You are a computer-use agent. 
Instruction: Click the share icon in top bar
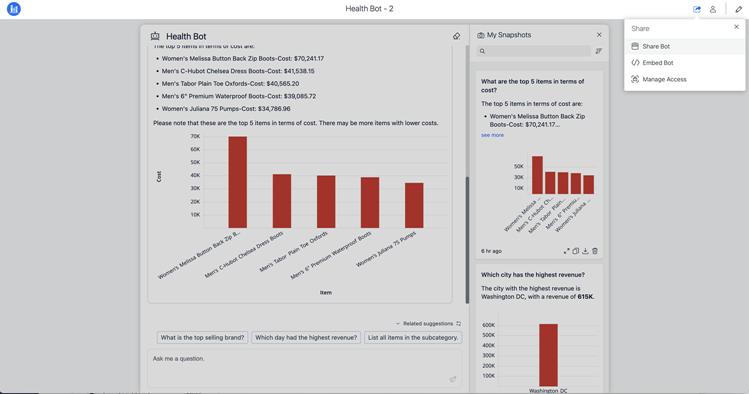pos(697,9)
